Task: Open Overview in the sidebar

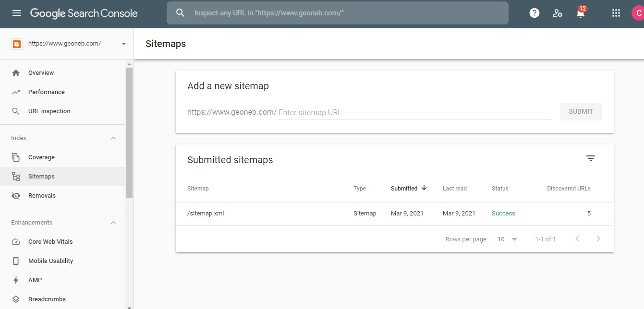Action: (63, 73)
